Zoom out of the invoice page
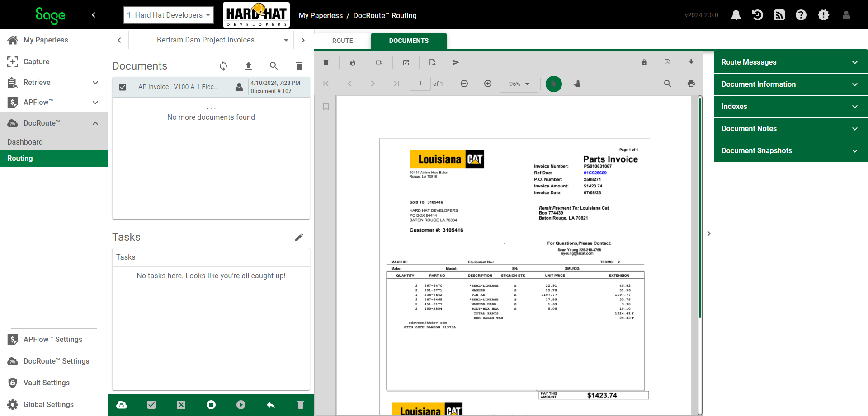The height and width of the screenshot is (416, 868). coord(464,84)
